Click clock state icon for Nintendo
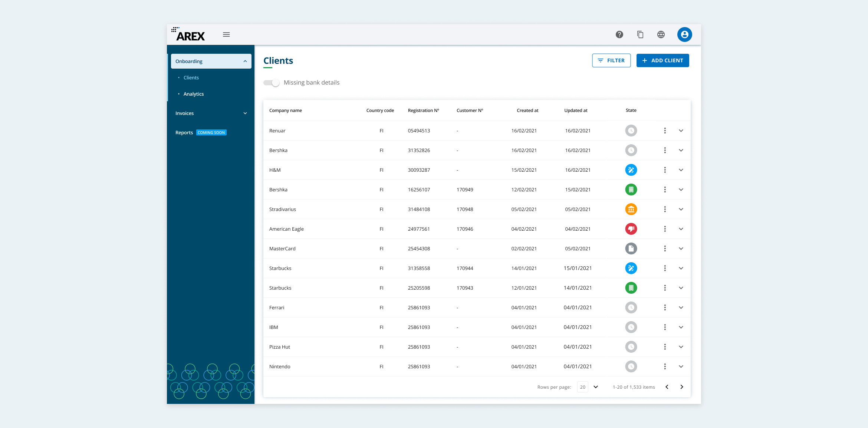This screenshot has height=428, width=868. click(x=631, y=366)
